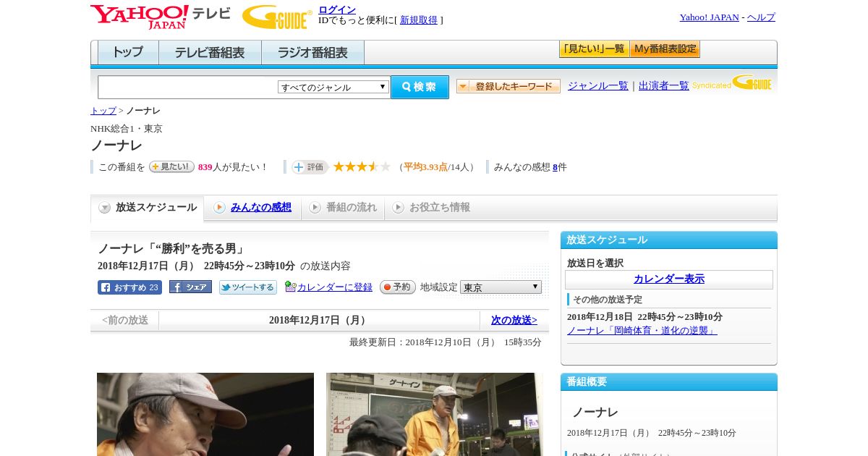Go to 次の放送>
868x456 pixels.
514,320
